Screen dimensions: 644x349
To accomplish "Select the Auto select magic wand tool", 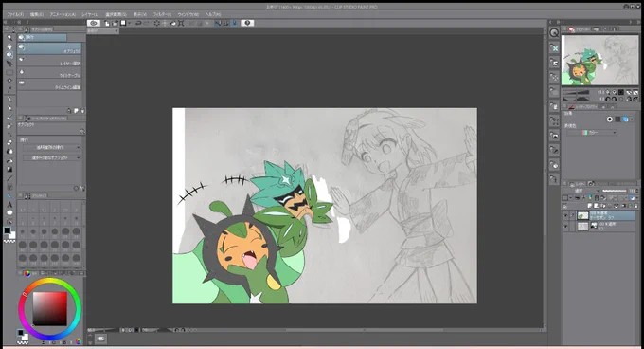I will coord(9,81).
